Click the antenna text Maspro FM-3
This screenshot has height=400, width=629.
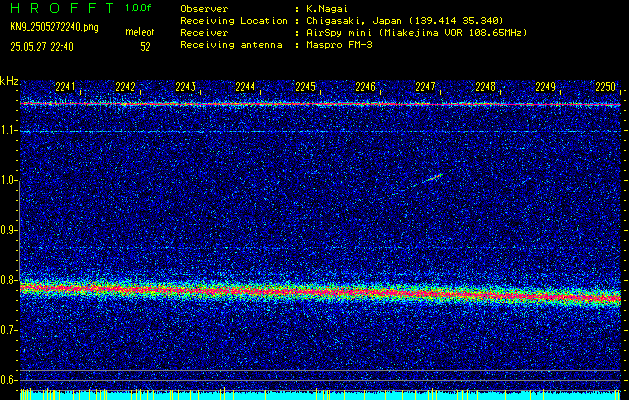coord(339,45)
